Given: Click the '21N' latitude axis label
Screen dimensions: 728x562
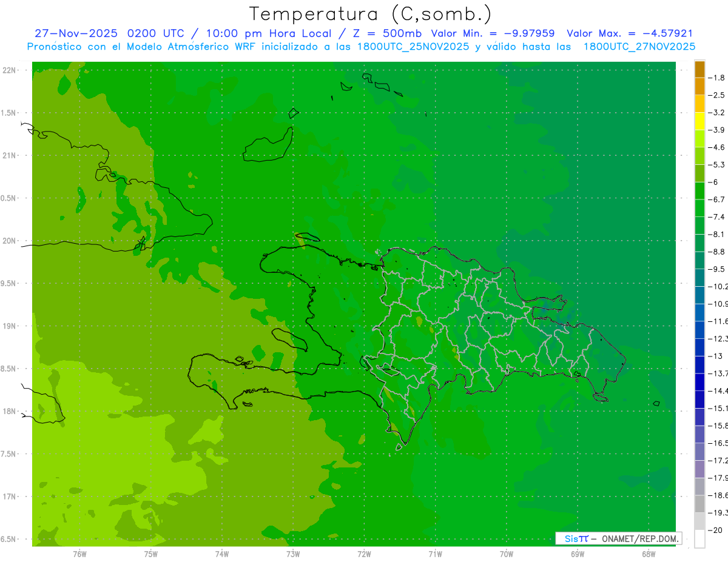Looking at the screenshot, I should click(x=8, y=155).
